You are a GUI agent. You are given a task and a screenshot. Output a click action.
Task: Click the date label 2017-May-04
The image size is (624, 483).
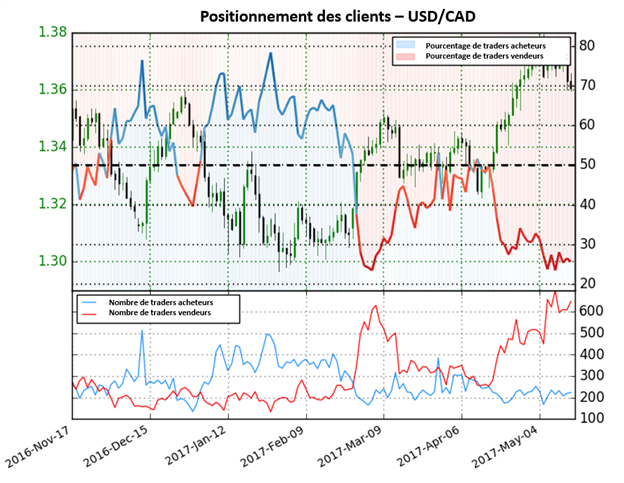coord(505,446)
